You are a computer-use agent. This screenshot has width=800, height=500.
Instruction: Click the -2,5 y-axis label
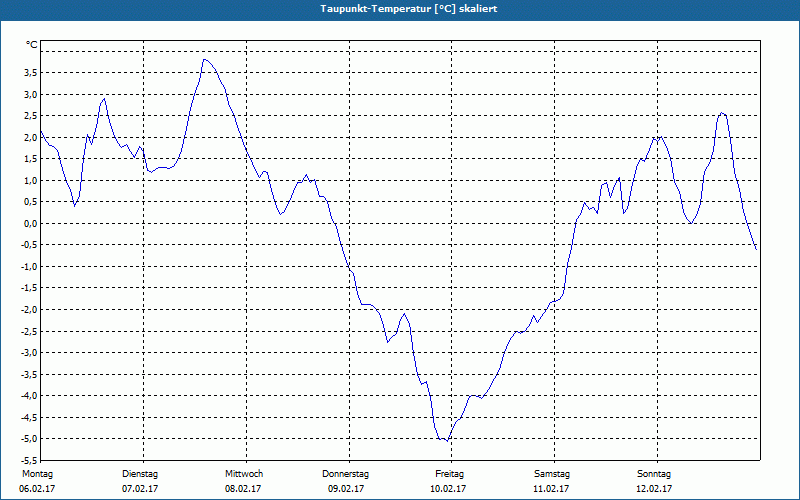[29, 331]
